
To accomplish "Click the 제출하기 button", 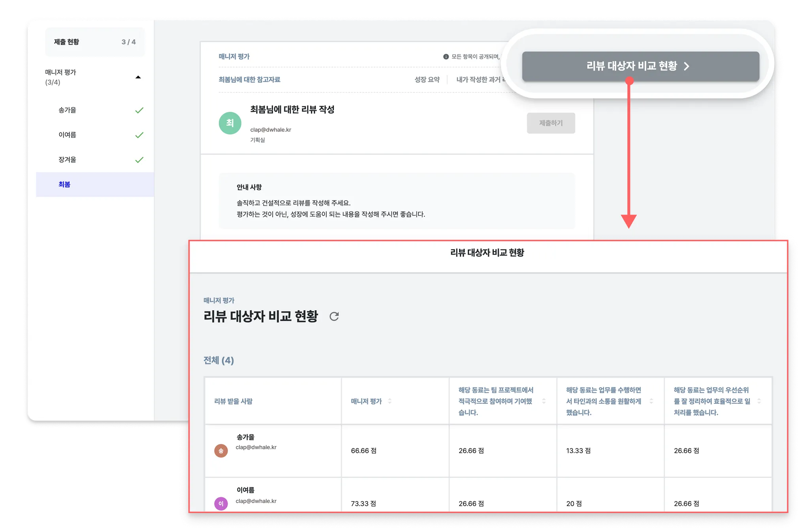I will (551, 123).
